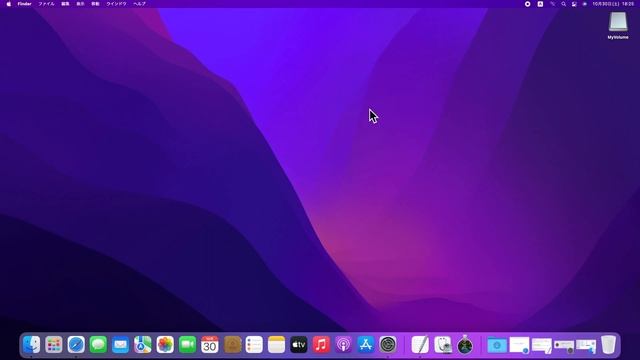This screenshot has height=360, width=640.
Task: Open the ヘルプ menu
Action: point(140,4)
